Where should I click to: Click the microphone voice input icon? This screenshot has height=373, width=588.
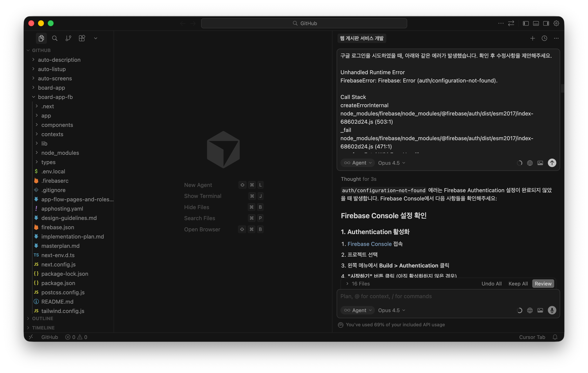[552, 310]
